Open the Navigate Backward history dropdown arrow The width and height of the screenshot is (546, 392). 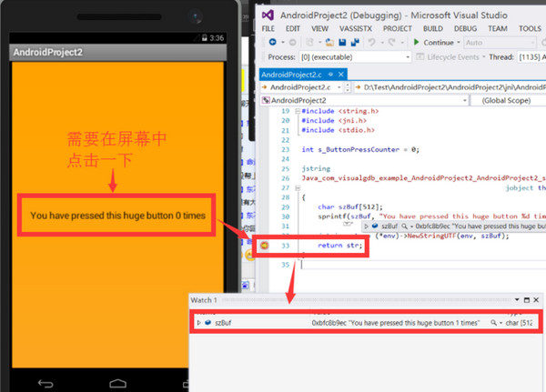283,43
